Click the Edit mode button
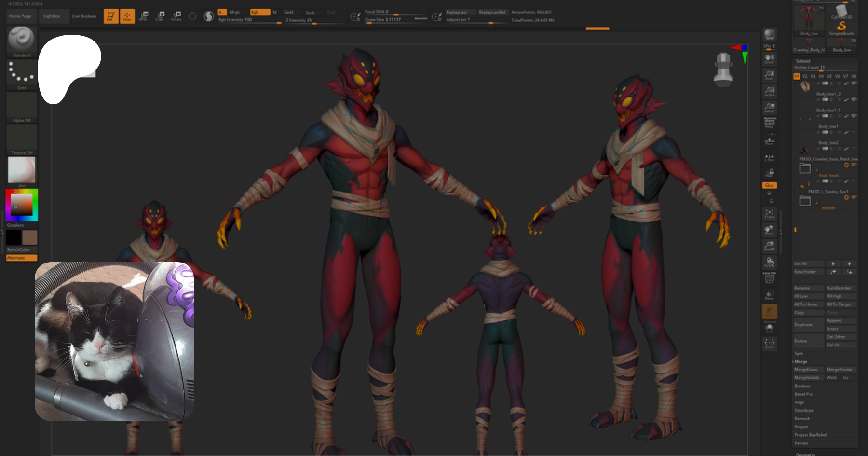 point(110,16)
